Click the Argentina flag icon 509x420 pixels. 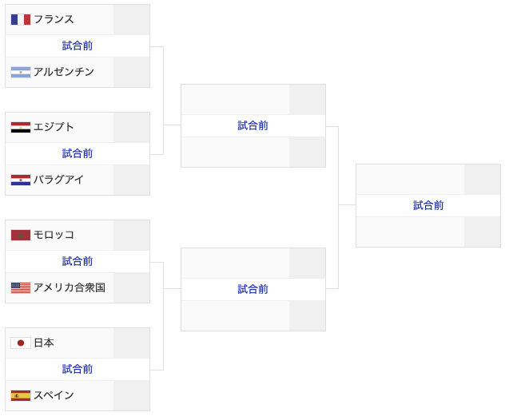21,72
